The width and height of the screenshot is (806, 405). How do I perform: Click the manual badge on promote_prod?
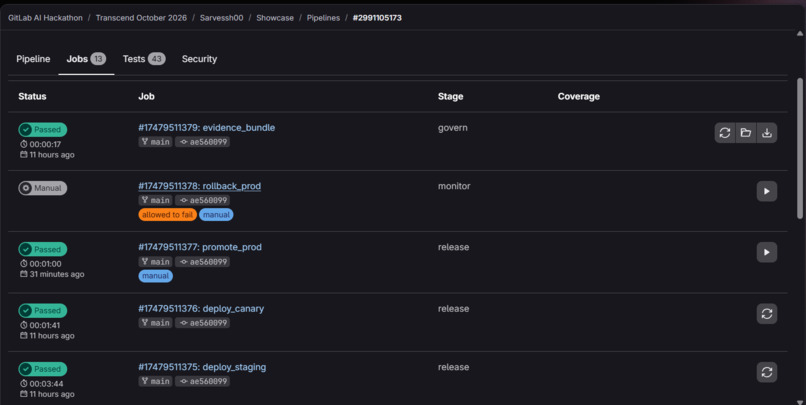(x=156, y=276)
